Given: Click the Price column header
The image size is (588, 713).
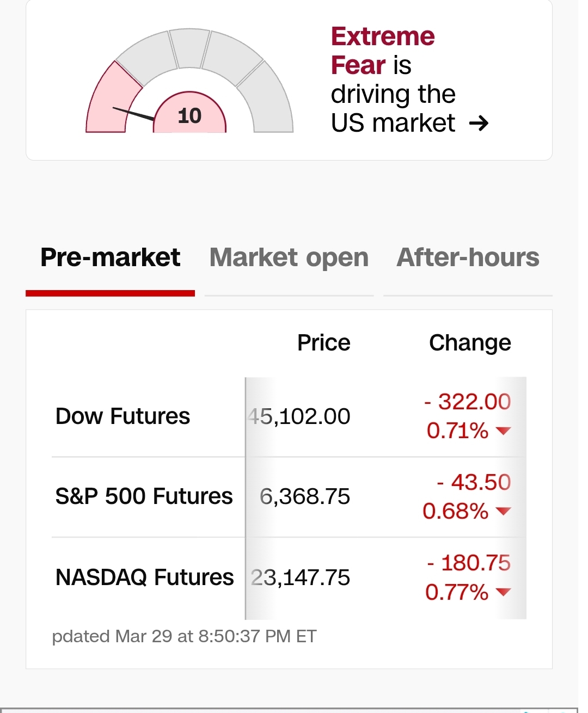Looking at the screenshot, I should 323,343.
